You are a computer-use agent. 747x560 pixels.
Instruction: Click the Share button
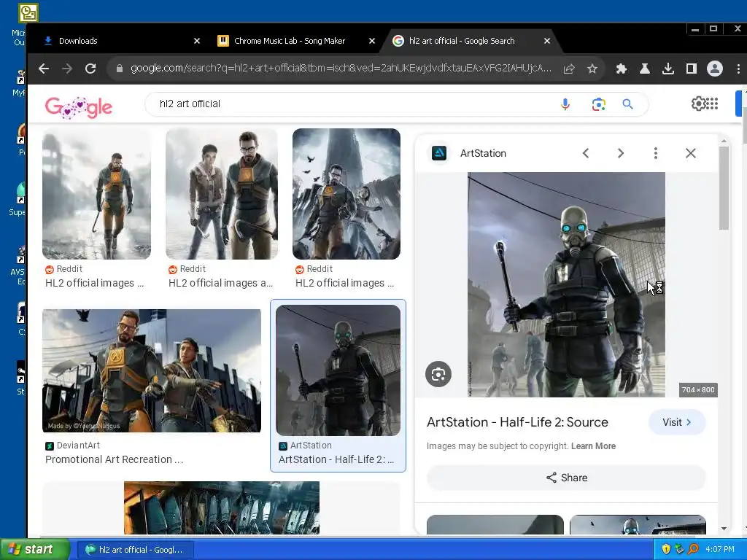tap(566, 478)
